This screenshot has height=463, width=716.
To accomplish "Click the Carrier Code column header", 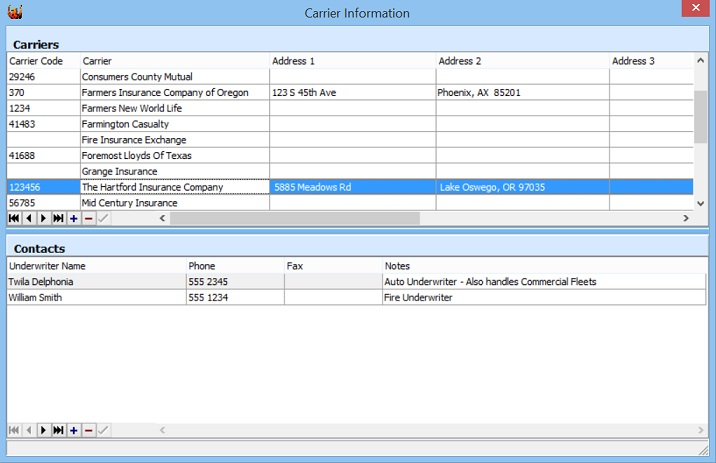I will coord(43,61).
